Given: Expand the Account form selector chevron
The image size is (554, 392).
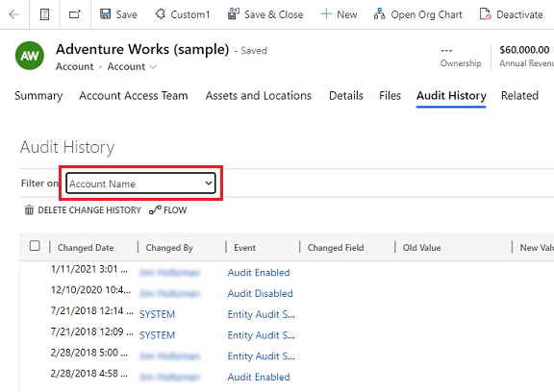Looking at the screenshot, I should click(153, 66).
